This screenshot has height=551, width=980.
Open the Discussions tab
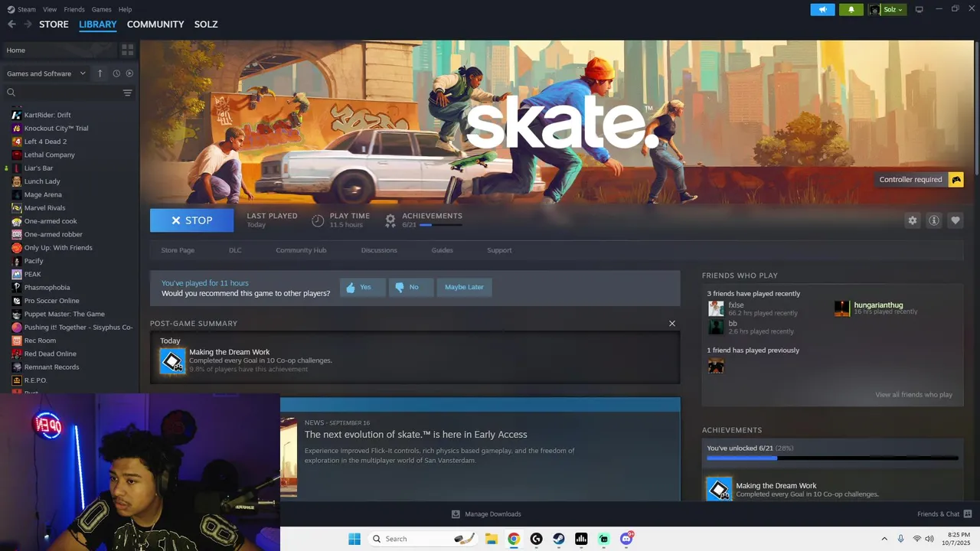click(379, 250)
